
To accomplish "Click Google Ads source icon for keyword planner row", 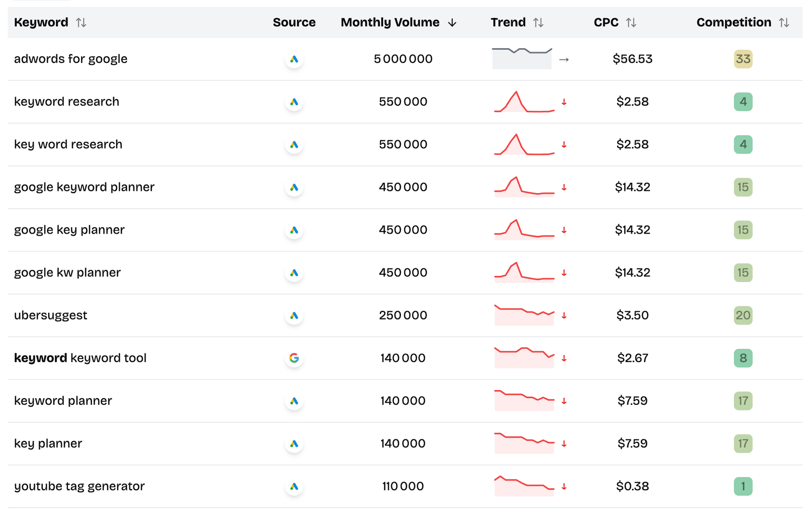I will click(294, 401).
